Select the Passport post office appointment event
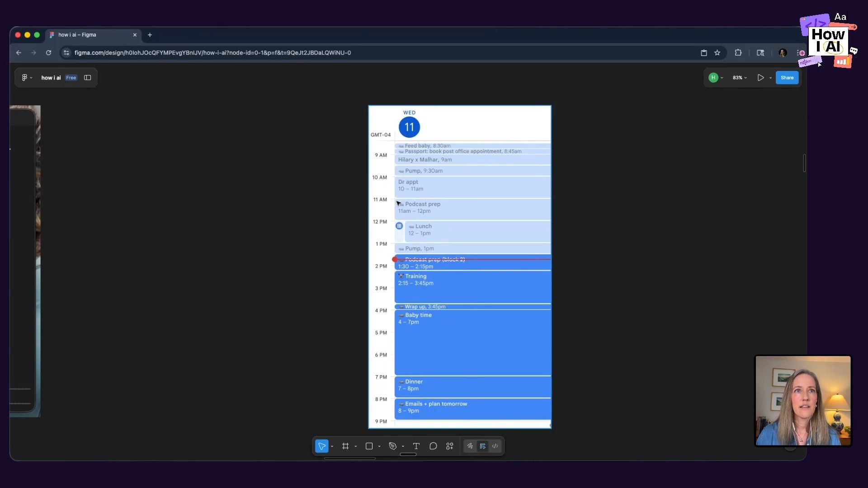Screen dimensions: 868x488 point(472,151)
